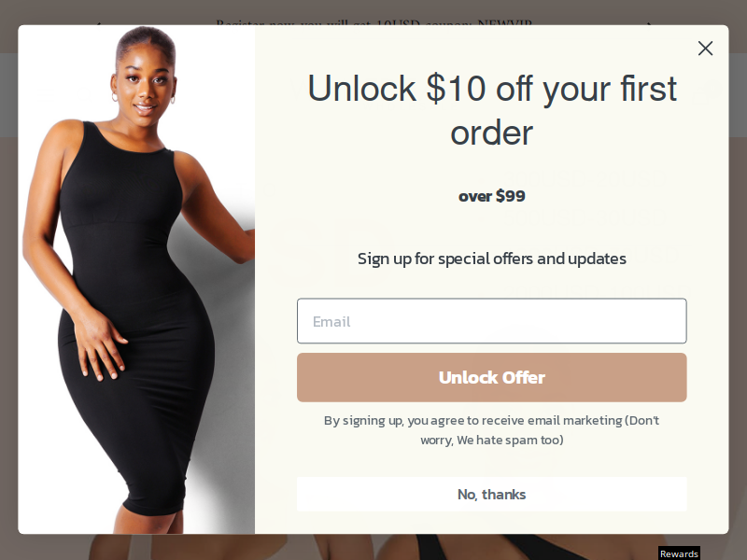Viewport: 747px width, 560px height.
Task: Click the model's hand in the popup photo
Action: 99,346
